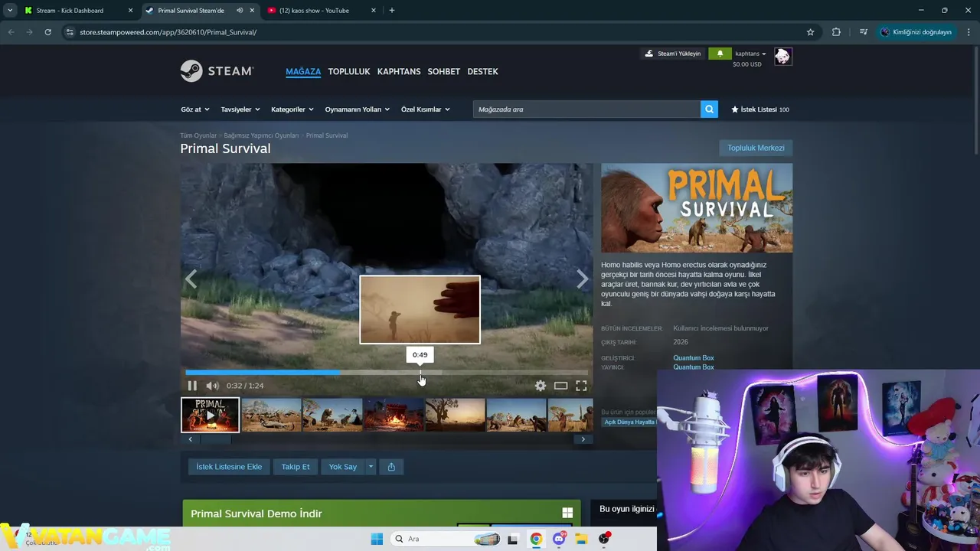Select the sunset screenshot thumbnail
980x551 pixels.
pyautogui.click(x=456, y=415)
